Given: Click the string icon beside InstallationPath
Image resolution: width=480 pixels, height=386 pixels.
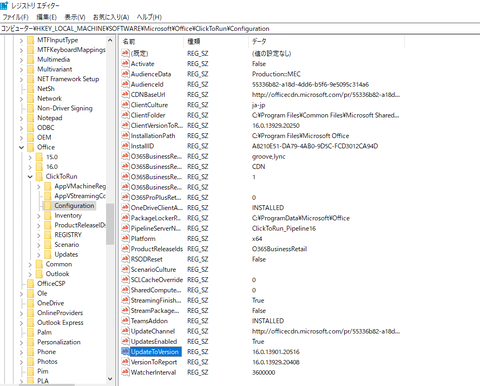Looking at the screenshot, I should 125,135.
